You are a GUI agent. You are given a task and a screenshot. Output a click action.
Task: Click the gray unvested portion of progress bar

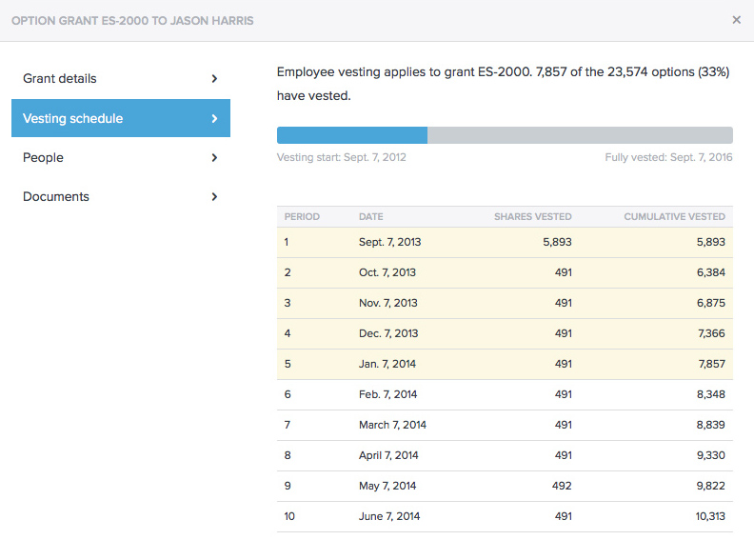pos(580,135)
